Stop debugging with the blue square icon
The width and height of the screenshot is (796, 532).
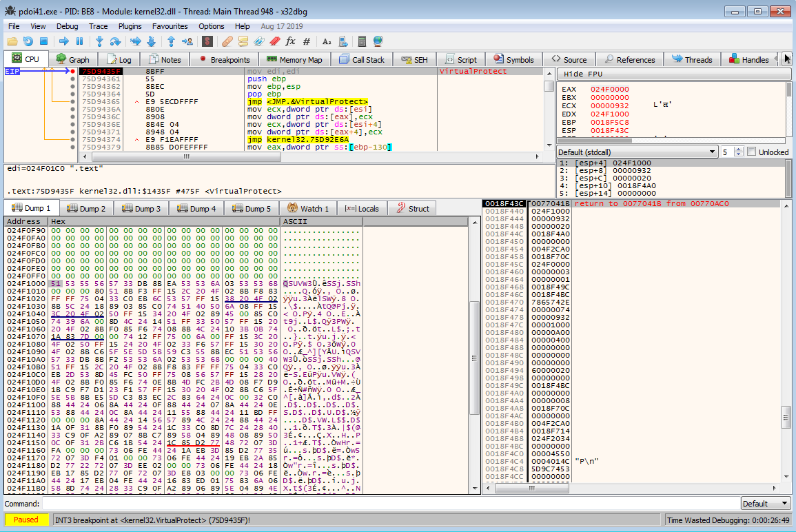click(43, 41)
